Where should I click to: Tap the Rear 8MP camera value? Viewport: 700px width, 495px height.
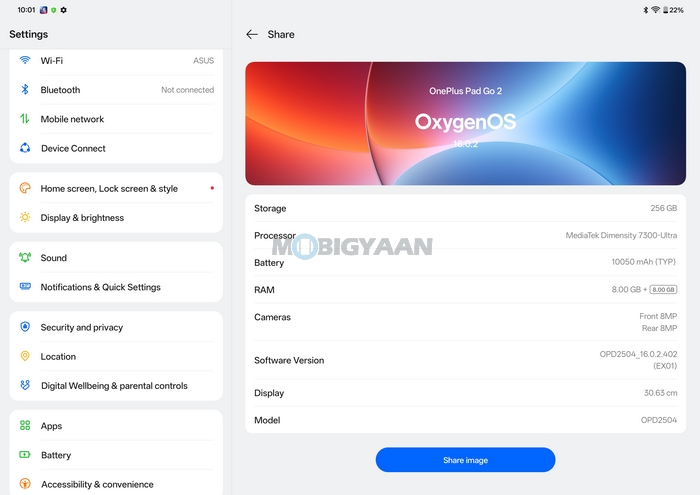pyautogui.click(x=659, y=328)
